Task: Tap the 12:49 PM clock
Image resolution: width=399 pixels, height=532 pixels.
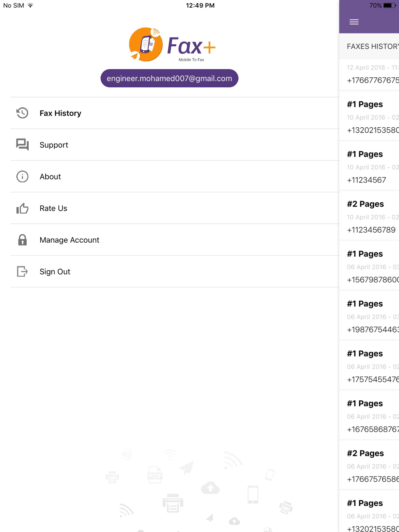Action: 200,6
